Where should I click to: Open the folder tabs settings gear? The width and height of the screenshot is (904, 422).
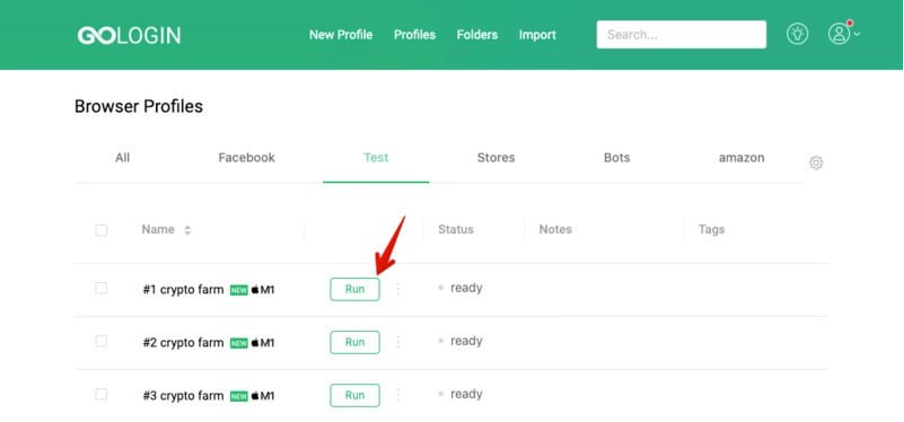click(x=816, y=163)
